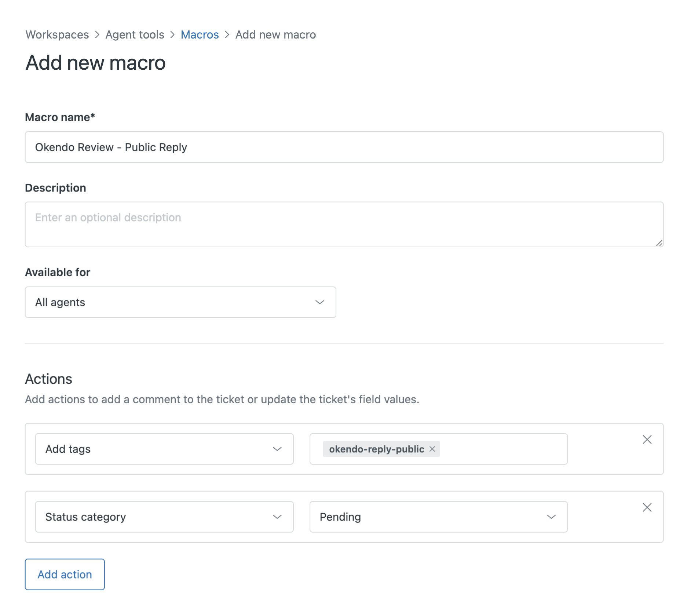This screenshot has height=616, width=691.
Task: Remove the okendo-reply-public tag
Action: (x=432, y=449)
